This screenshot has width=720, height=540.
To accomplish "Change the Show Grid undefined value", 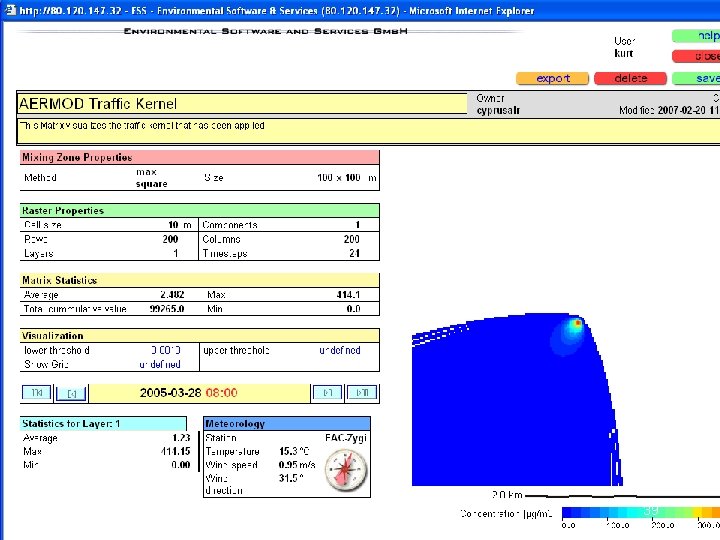I will pyautogui.click(x=160, y=365).
